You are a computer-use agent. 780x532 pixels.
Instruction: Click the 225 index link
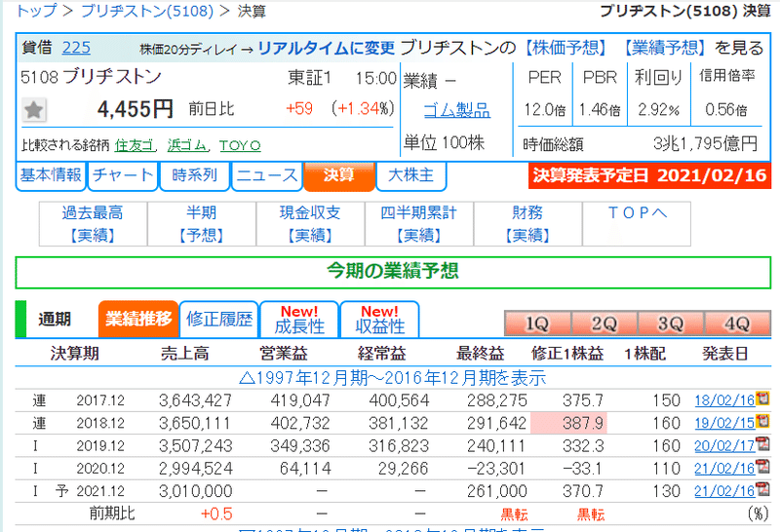click(x=76, y=48)
